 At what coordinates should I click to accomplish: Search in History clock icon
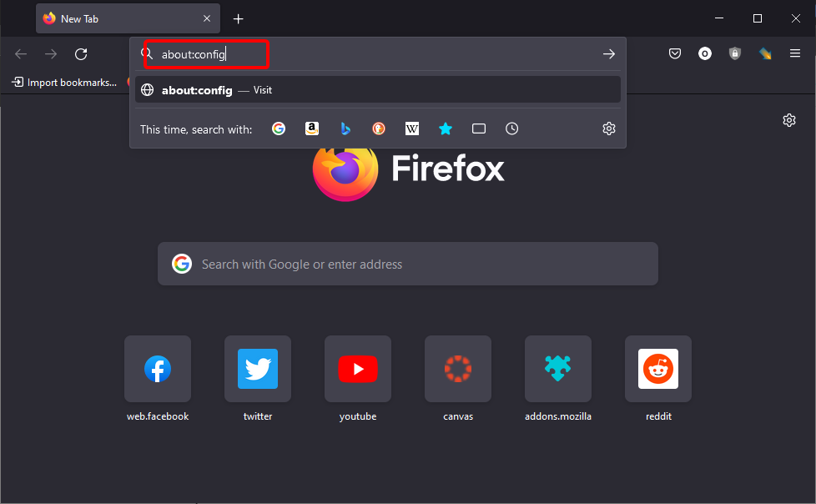tap(512, 129)
